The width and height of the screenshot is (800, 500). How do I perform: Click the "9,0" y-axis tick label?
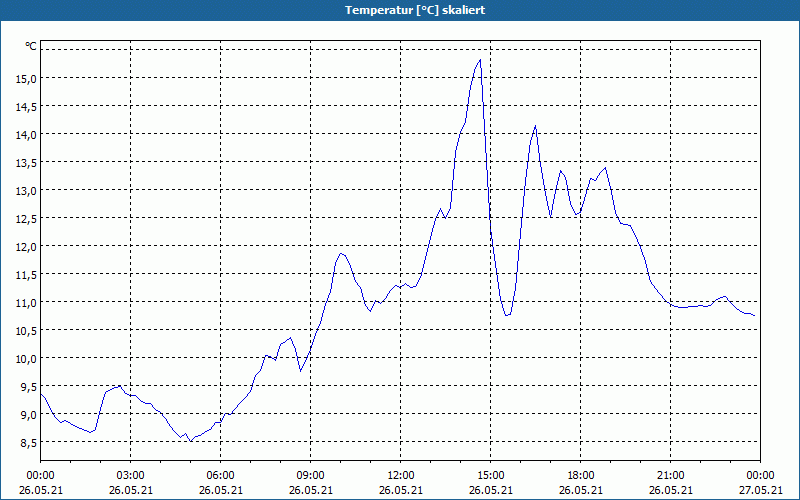[x=30, y=415]
